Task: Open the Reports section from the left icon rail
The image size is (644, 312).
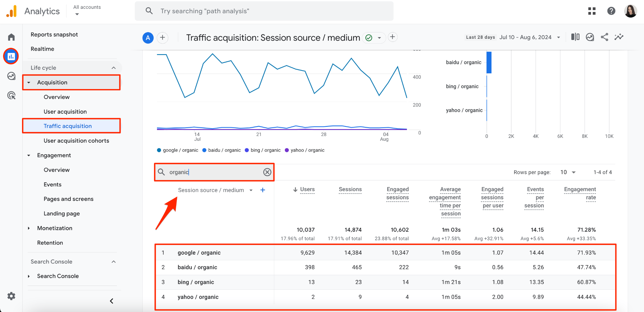Action: (x=11, y=56)
